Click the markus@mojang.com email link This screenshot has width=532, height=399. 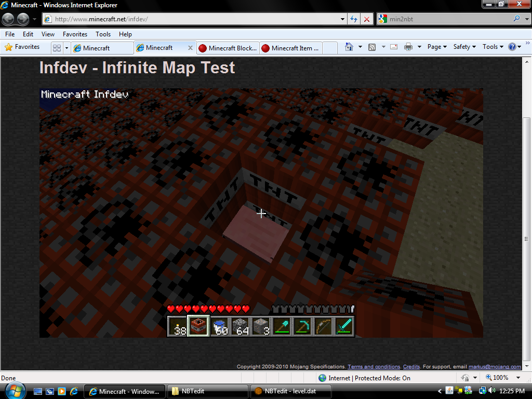click(x=495, y=366)
